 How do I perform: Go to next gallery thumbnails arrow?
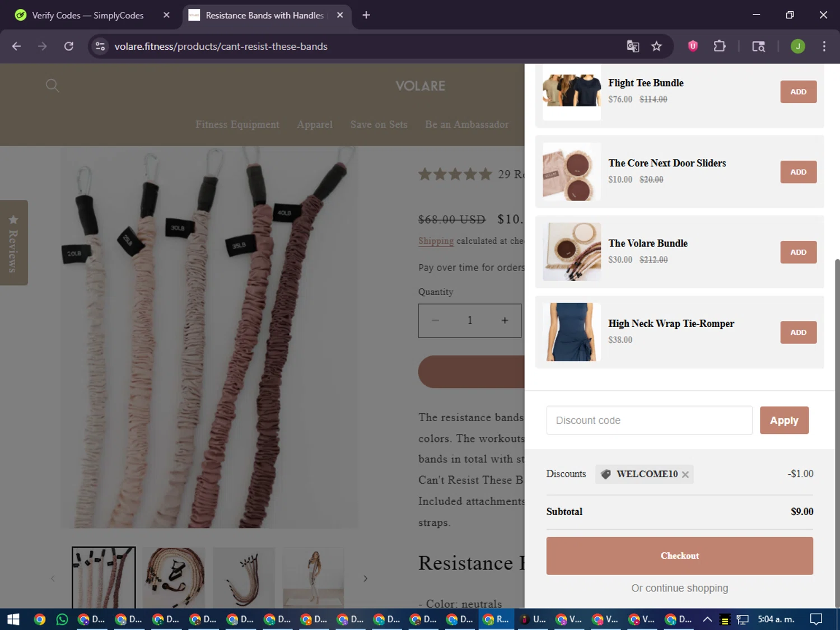tap(365, 578)
